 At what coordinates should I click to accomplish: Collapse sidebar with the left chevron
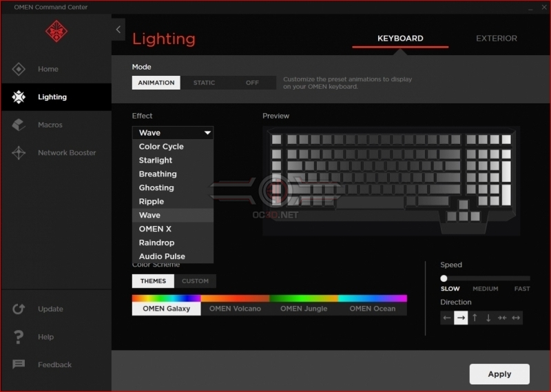tap(118, 30)
